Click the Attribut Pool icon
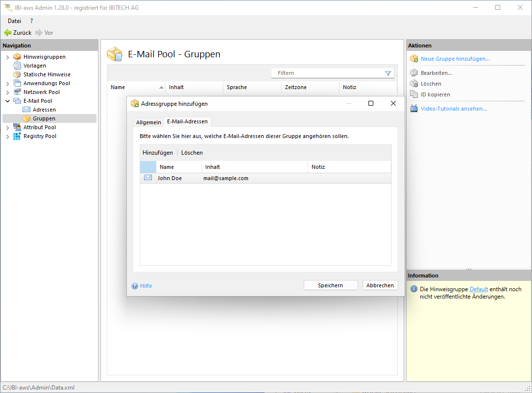This screenshot has height=393, width=532. click(17, 127)
